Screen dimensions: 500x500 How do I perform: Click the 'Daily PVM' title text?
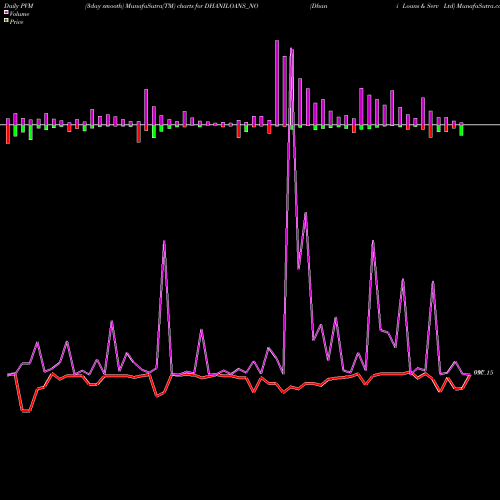[x=19, y=6]
